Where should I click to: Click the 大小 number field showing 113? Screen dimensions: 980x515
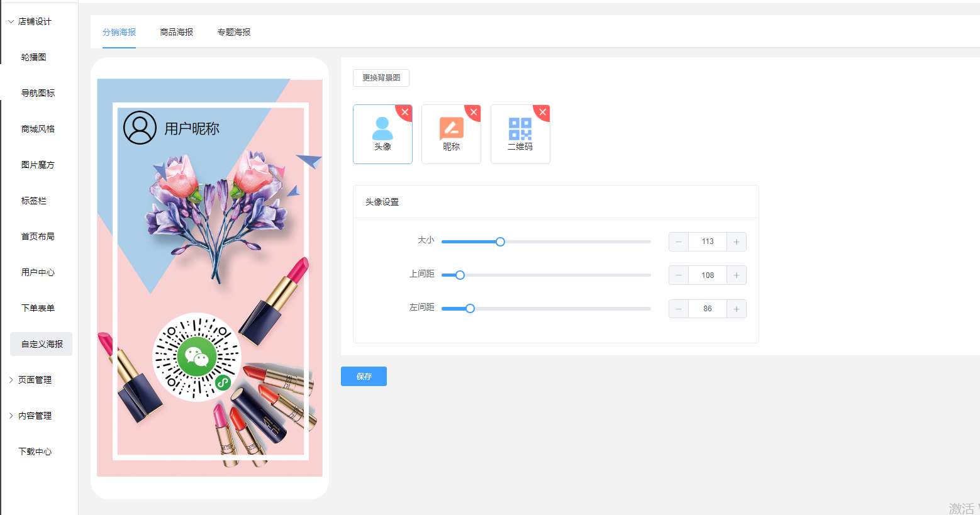(x=708, y=241)
